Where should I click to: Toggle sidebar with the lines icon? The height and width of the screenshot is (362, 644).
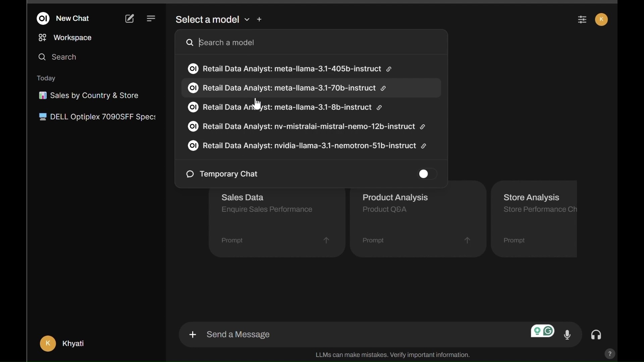click(x=152, y=19)
